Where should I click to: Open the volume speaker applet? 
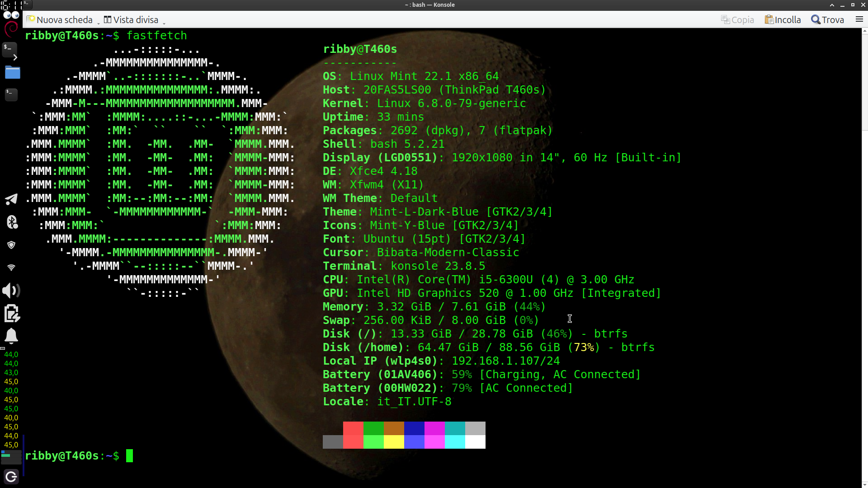coord(11,291)
